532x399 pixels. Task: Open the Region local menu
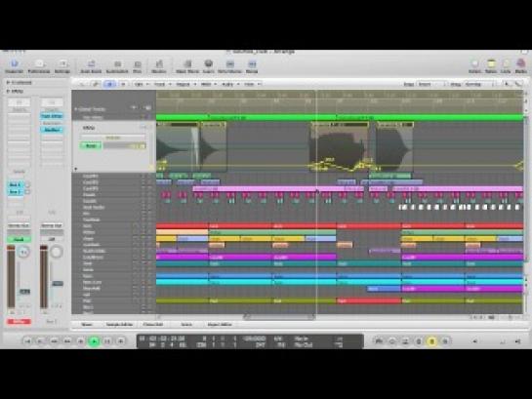(x=184, y=84)
